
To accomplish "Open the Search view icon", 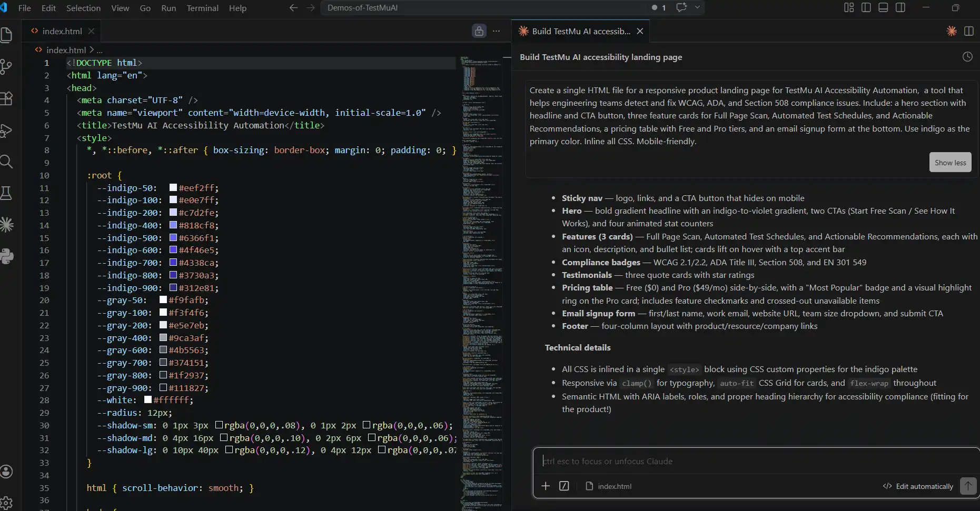I will pos(6,162).
